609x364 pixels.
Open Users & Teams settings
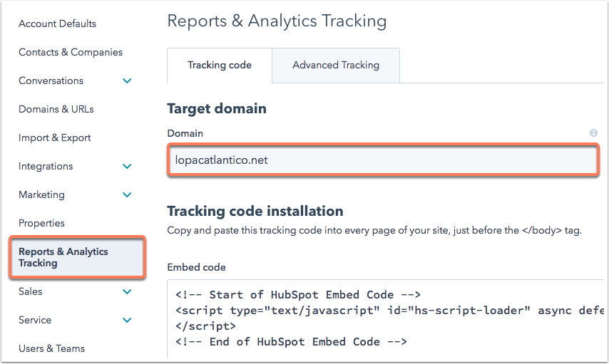(x=51, y=348)
